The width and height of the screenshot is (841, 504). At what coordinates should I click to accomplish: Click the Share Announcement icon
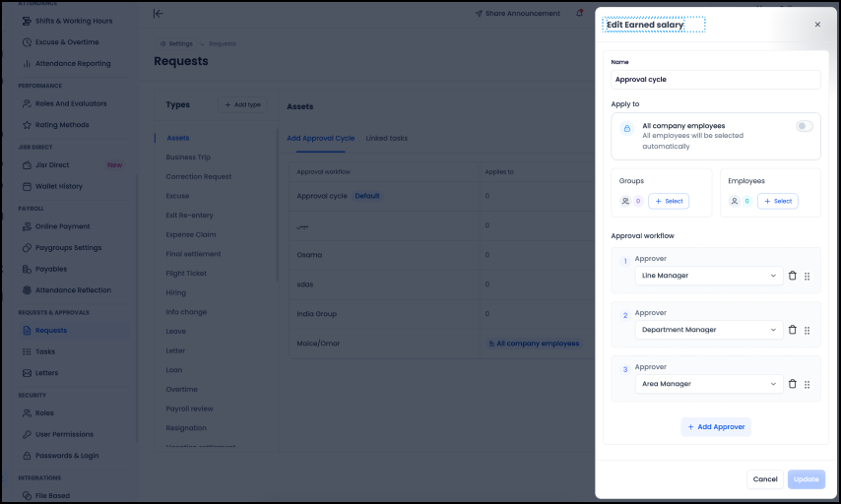[x=480, y=14]
